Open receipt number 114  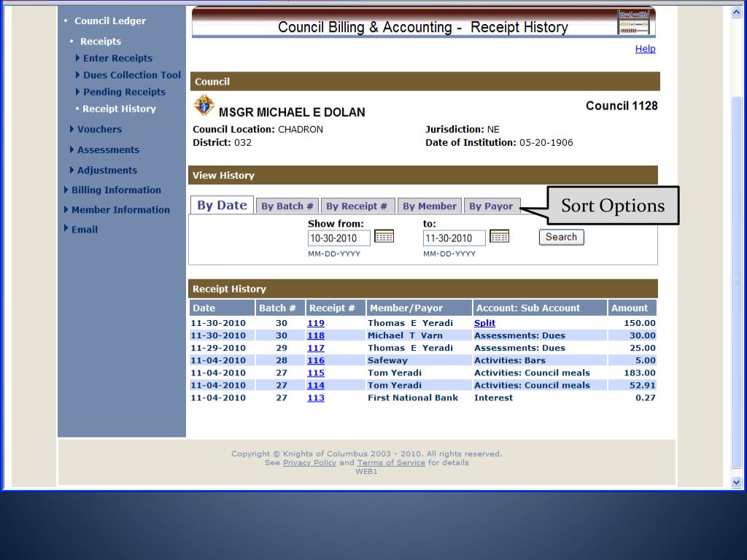click(316, 385)
